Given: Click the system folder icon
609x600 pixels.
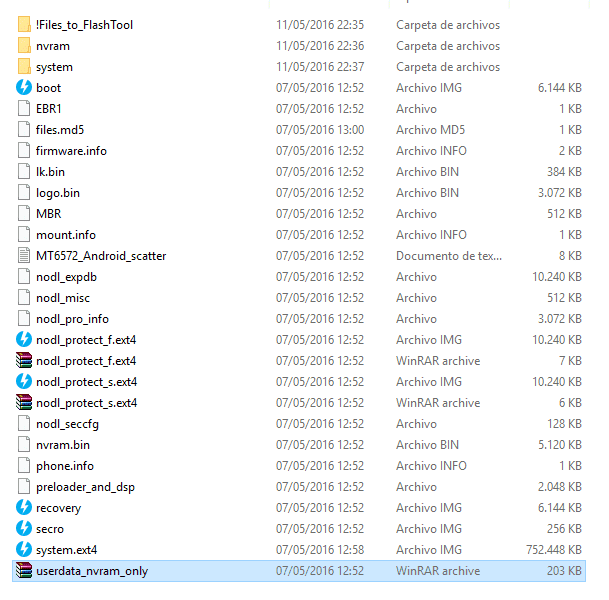Looking at the screenshot, I should pyautogui.click(x=24, y=66).
